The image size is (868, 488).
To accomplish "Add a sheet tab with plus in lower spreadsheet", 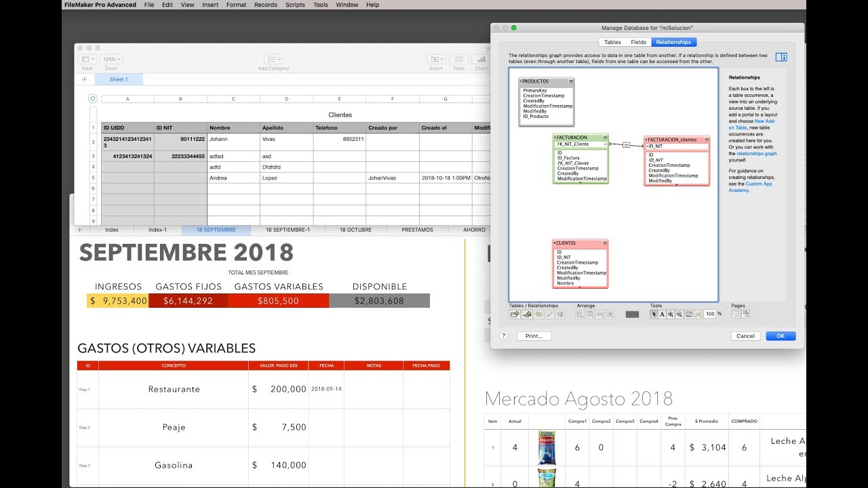I will (x=79, y=230).
